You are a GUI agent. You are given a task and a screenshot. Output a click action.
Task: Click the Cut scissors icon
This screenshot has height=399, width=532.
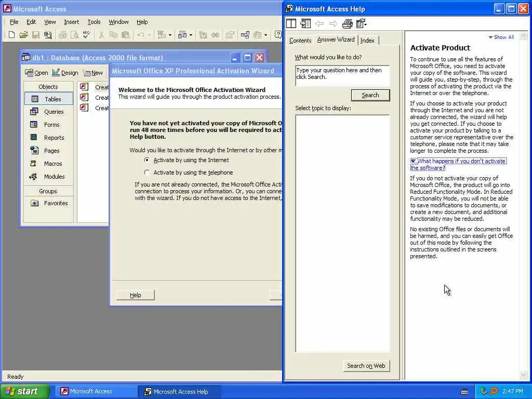[101, 35]
